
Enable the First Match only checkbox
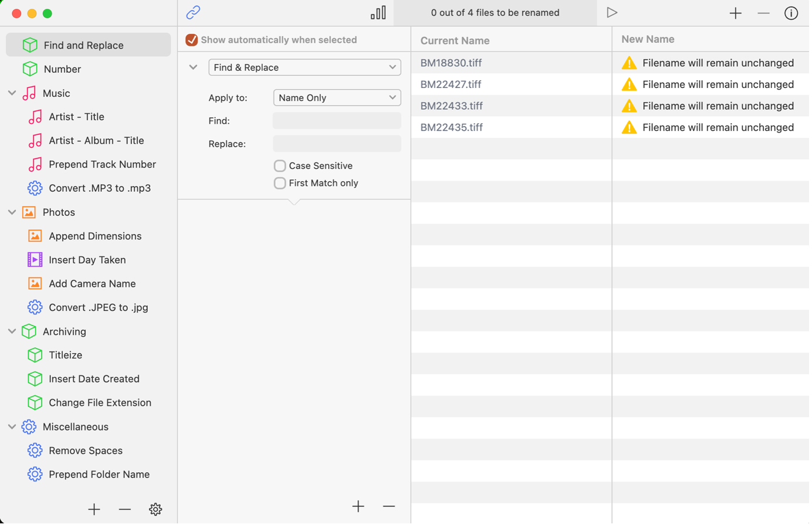coord(280,183)
